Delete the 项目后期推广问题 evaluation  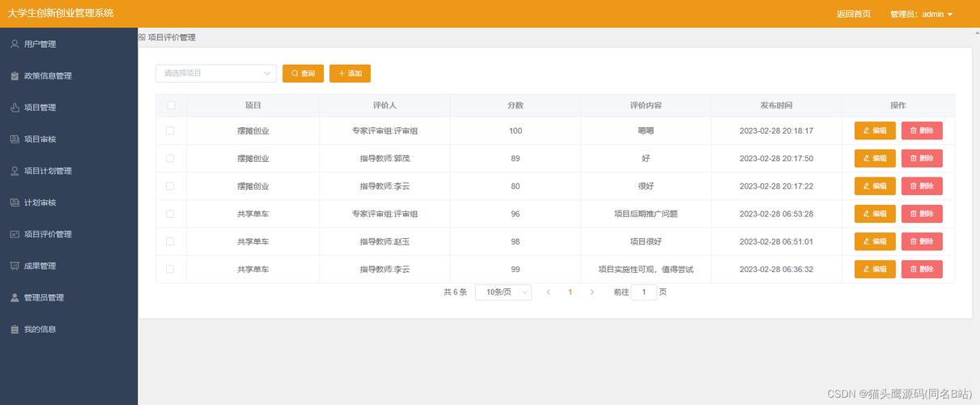tap(922, 214)
